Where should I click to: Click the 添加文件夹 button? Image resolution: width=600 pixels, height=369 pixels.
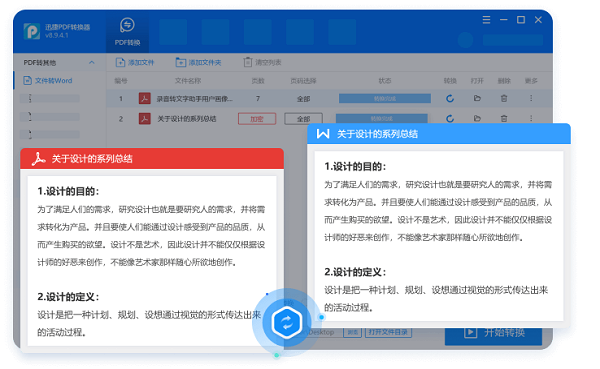pos(198,62)
